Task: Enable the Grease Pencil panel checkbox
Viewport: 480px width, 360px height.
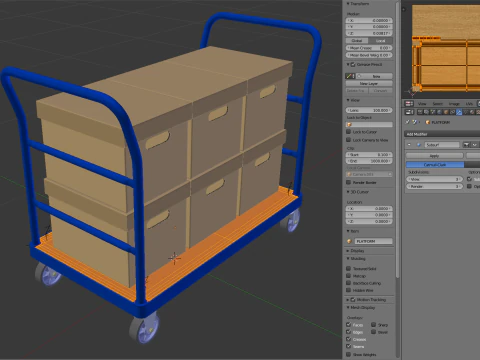Action: point(353,64)
